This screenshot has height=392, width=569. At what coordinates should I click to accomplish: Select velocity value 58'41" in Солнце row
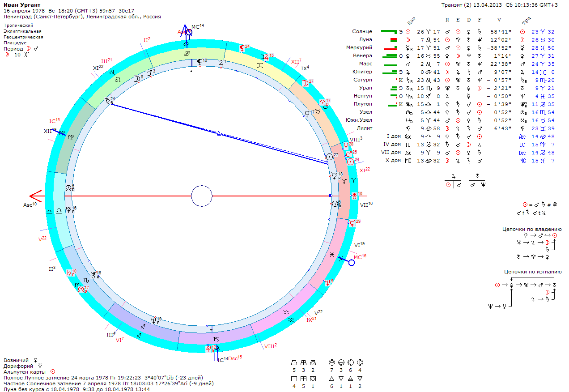(500, 32)
